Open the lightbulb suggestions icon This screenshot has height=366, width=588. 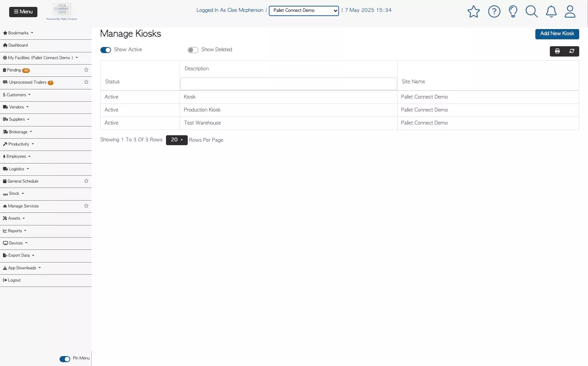[513, 11]
